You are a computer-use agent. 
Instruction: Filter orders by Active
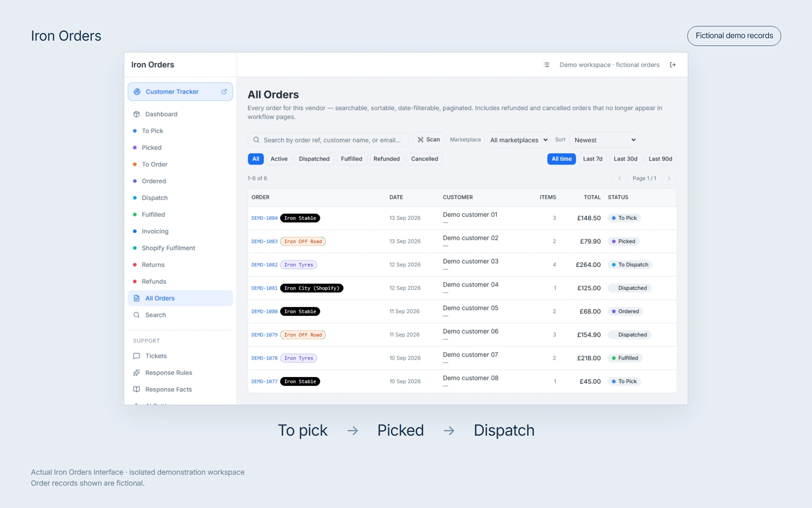click(x=279, y=159)
